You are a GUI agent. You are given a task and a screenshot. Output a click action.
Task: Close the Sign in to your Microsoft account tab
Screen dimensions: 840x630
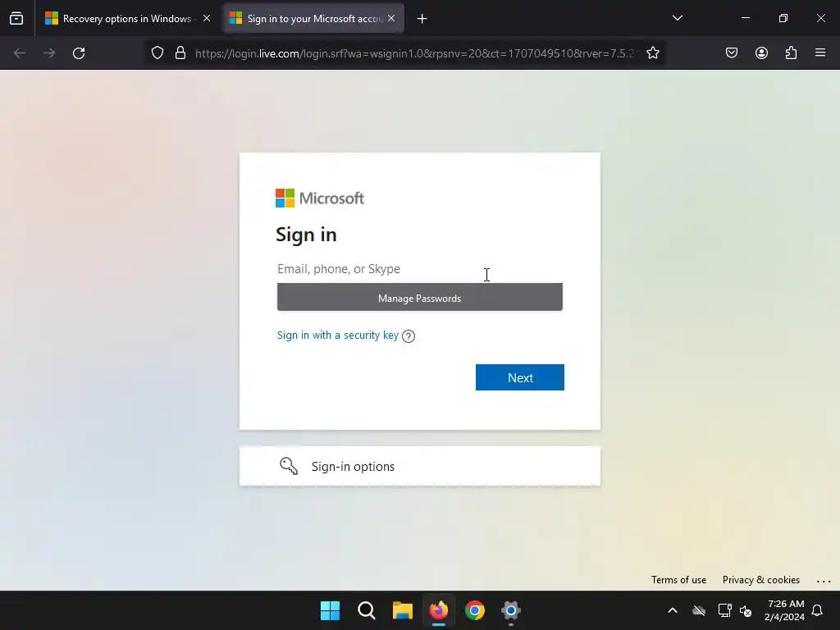click(391, 18)
